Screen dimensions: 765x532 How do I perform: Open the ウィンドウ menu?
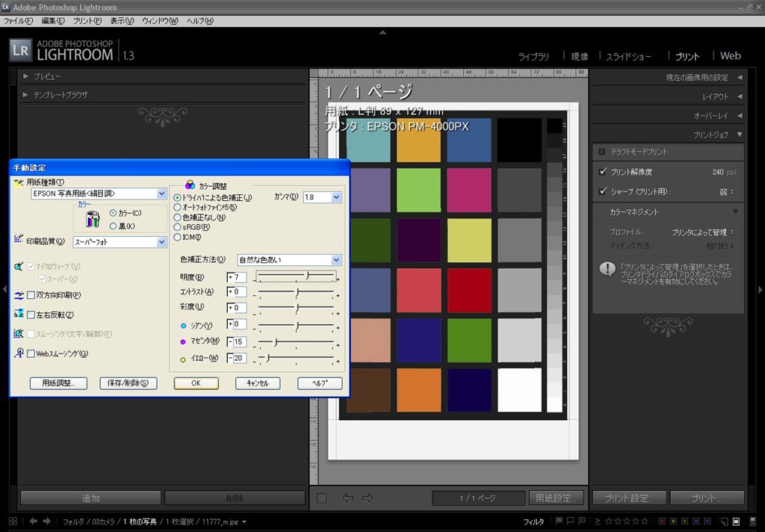(x=160, y=20)
